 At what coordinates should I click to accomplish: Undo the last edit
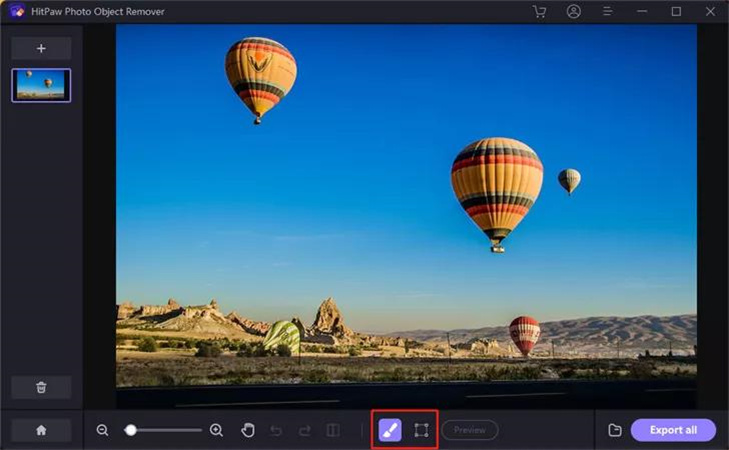[x=277, y=430]
